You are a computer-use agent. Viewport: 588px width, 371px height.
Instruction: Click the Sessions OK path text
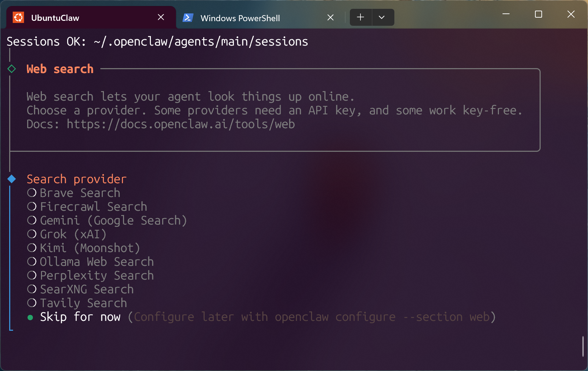(157, 42)
